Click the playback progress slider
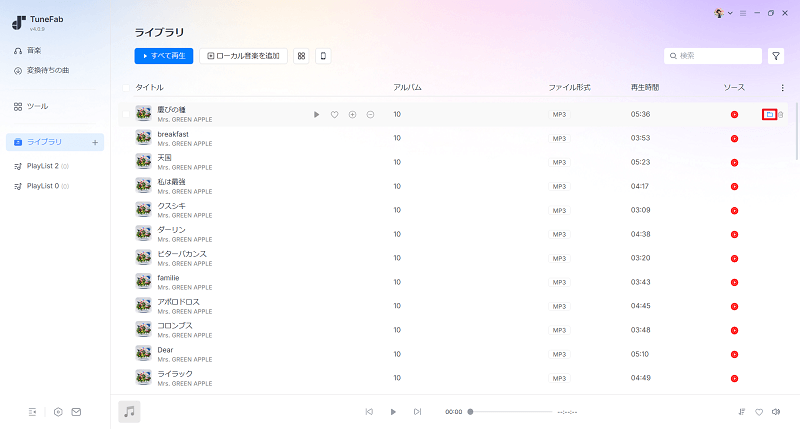Screen dimensions: 800x429 (510, 412)
